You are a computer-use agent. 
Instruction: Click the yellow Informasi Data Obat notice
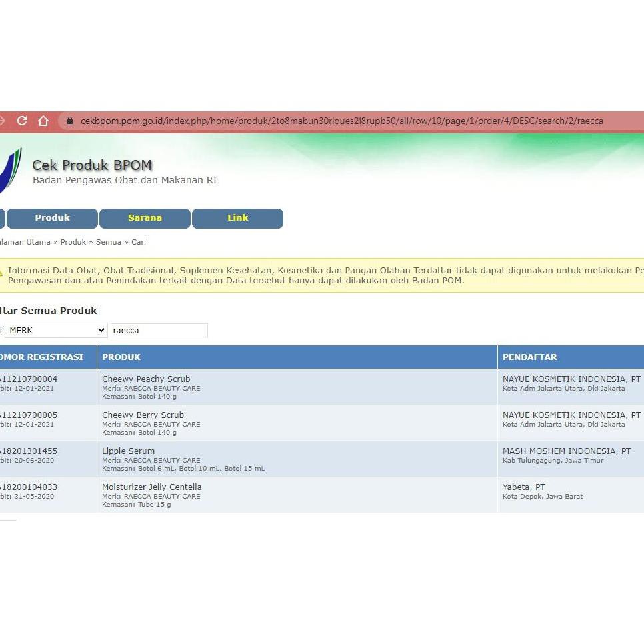coord(322,275)
